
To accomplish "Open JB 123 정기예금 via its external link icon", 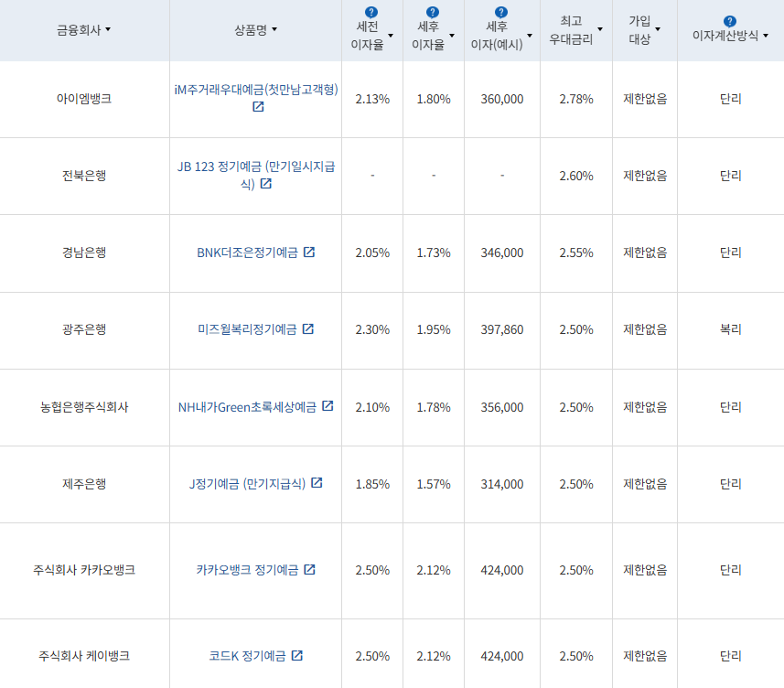I will pyautogui.click(x=266, y=183).
